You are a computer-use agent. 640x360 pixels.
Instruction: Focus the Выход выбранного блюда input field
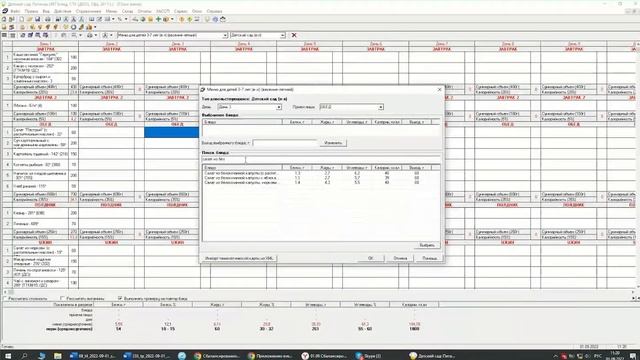(x=284, y=143)
